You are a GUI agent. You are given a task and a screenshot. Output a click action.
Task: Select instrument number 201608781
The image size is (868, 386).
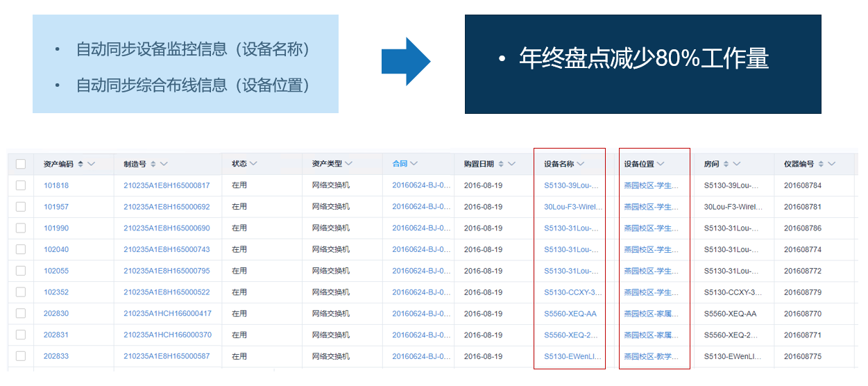[x=803, y=207]
